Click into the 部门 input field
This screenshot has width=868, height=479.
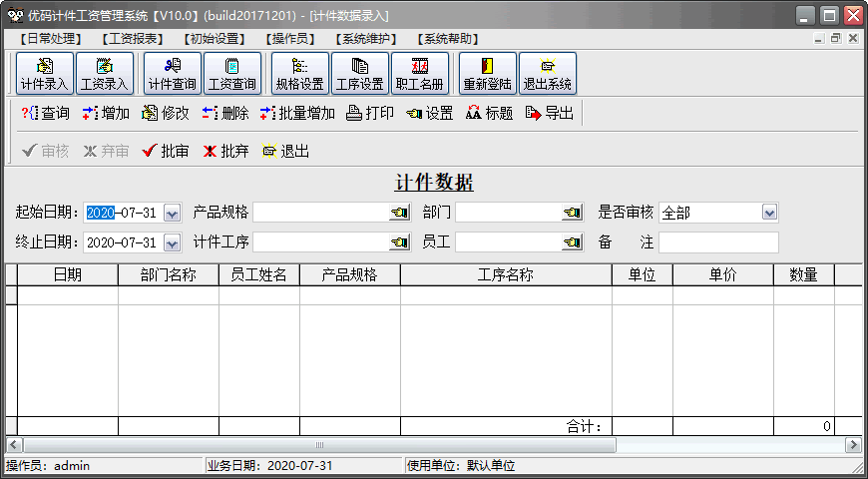coord(509,213)
